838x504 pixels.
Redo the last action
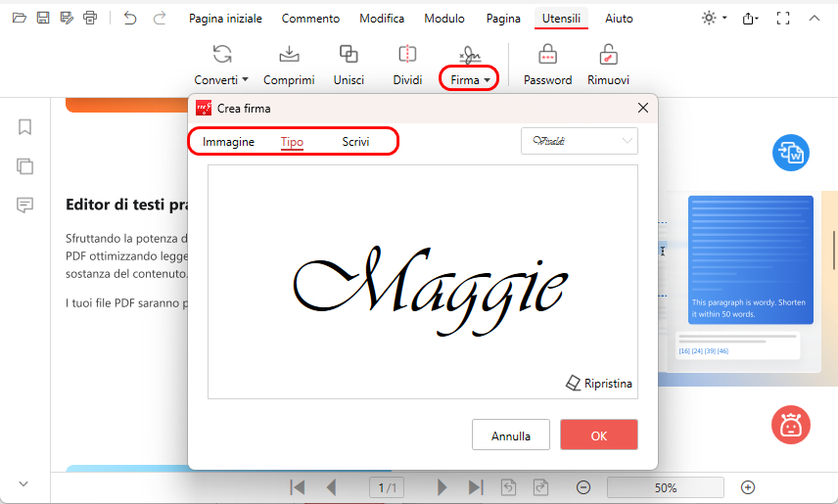[160, 19]
